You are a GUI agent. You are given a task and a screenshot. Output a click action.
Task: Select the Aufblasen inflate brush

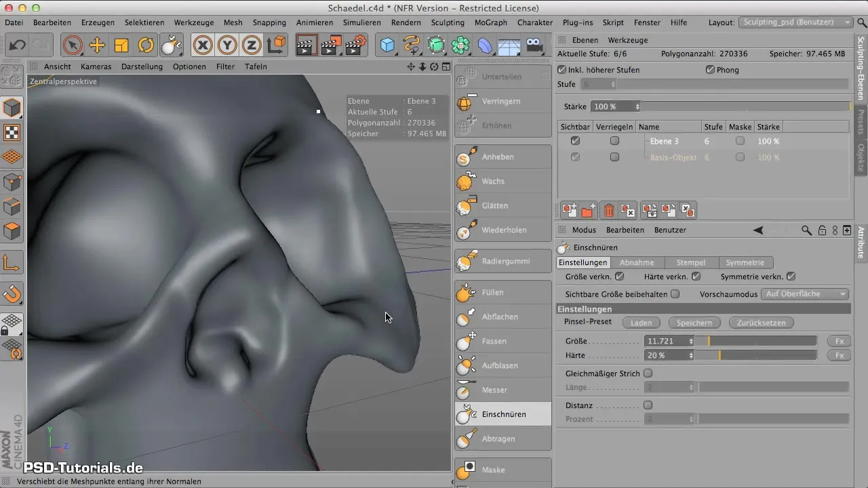(x=503, y=365)
